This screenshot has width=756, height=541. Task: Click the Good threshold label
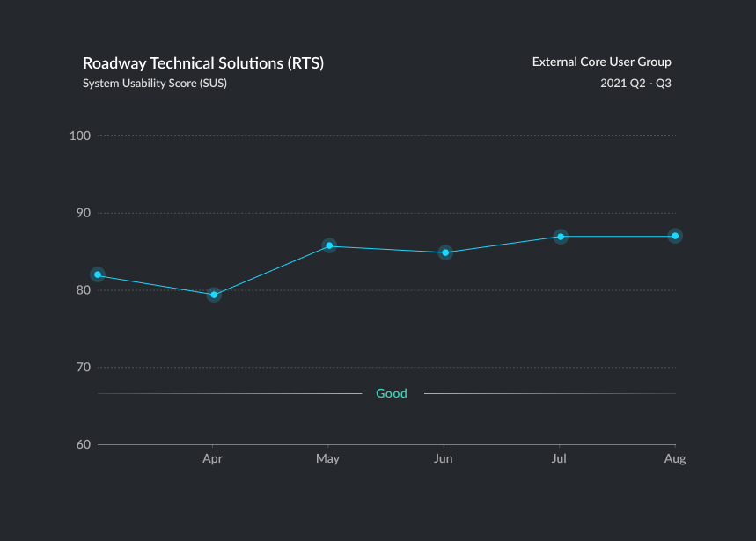(392, 393)
